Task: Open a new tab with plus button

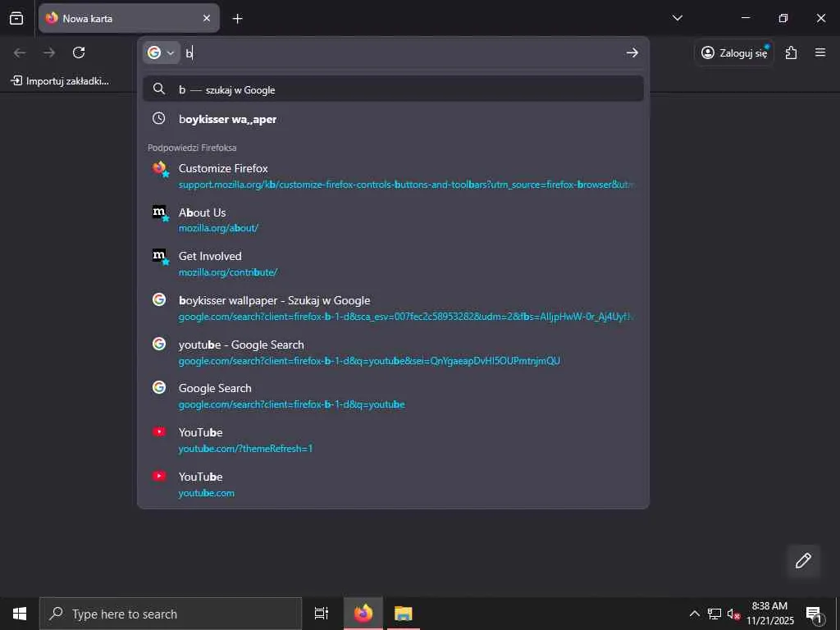Action: click(237, 19)
